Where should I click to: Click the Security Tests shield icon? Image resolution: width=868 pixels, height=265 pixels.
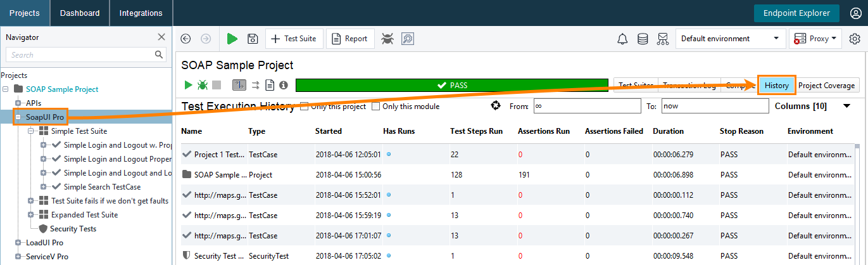pos(43,229)
